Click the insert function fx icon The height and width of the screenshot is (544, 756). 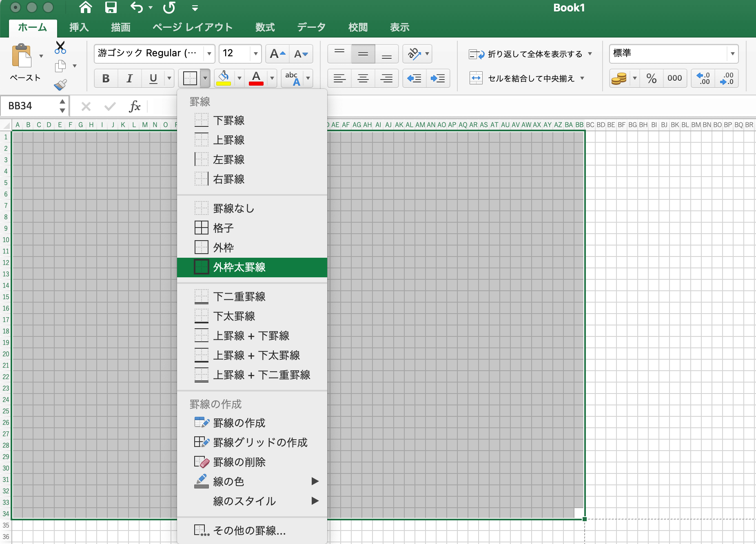135,106
